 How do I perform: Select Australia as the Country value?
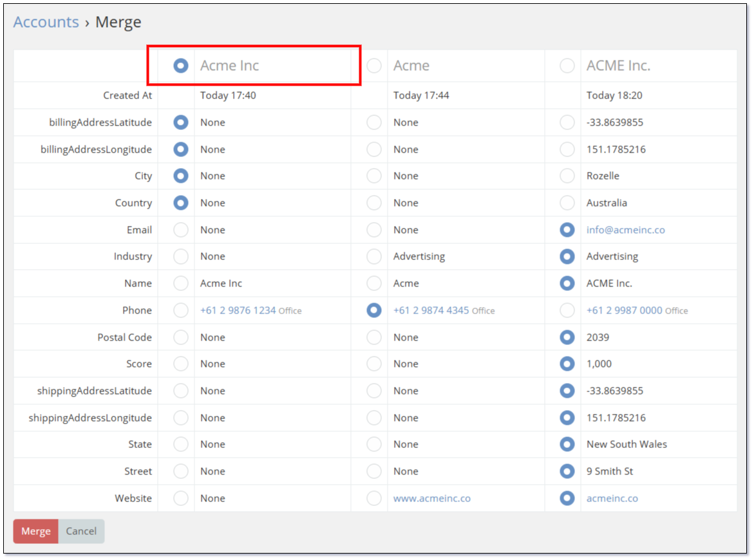click(567, 203)
